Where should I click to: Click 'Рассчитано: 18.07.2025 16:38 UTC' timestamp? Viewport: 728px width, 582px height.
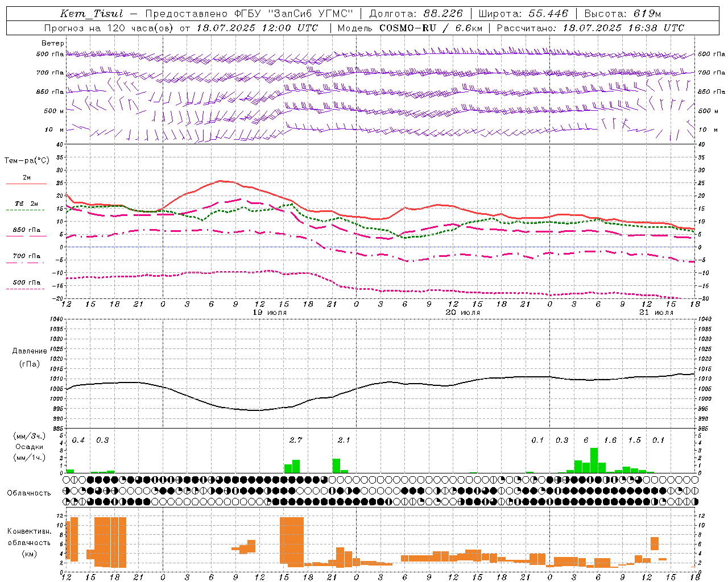click(x=590, y=28)
